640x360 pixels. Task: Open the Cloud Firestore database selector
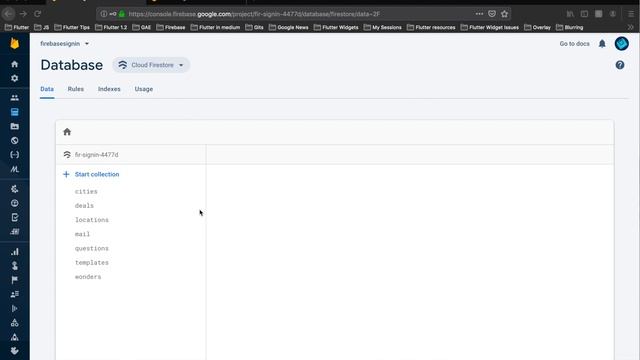(x=151, y=65)
